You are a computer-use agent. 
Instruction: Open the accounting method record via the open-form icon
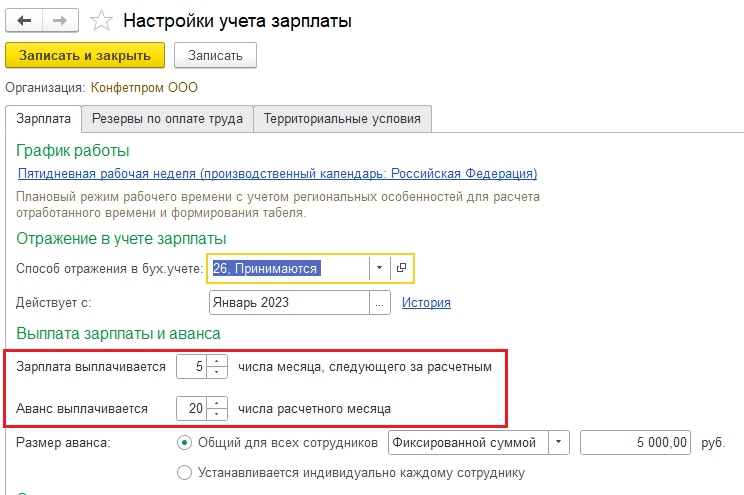[x=401, y=268]
